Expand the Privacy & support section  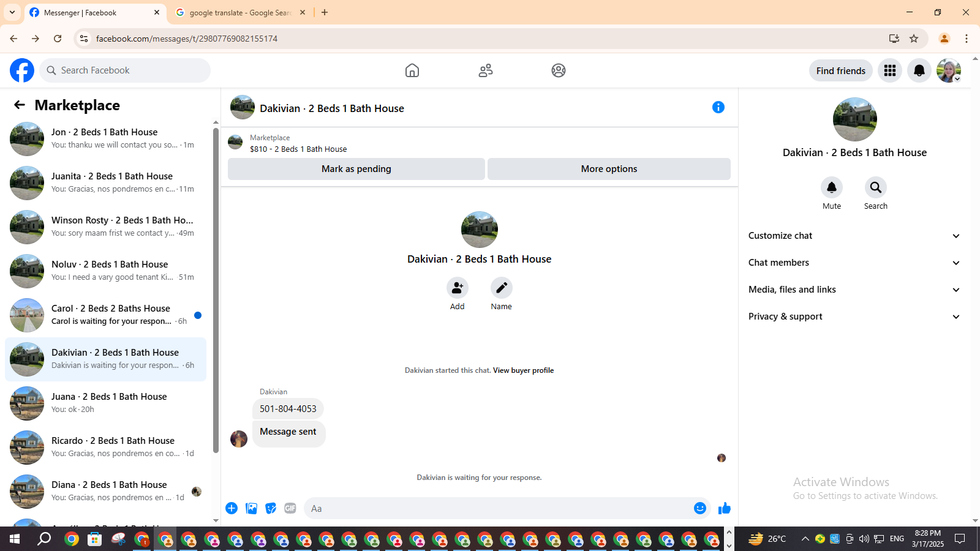[854, 317]
